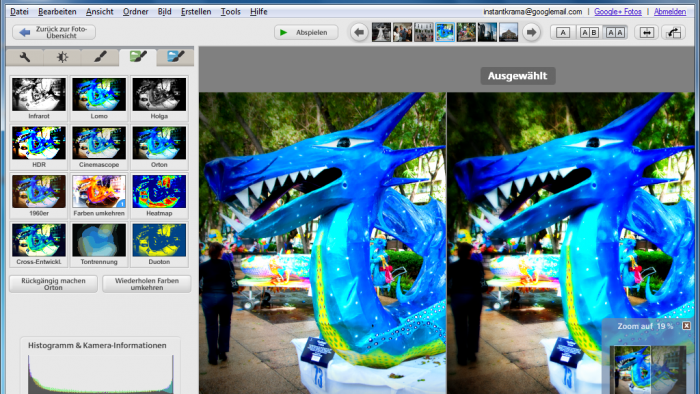Click the left original dragon image

coord(322,243)
